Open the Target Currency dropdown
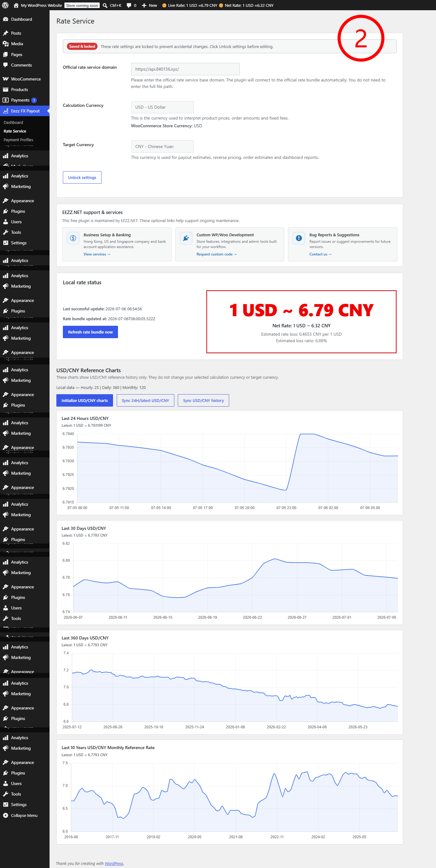Screen dimensions: 436x868 [x=162, y=146]
